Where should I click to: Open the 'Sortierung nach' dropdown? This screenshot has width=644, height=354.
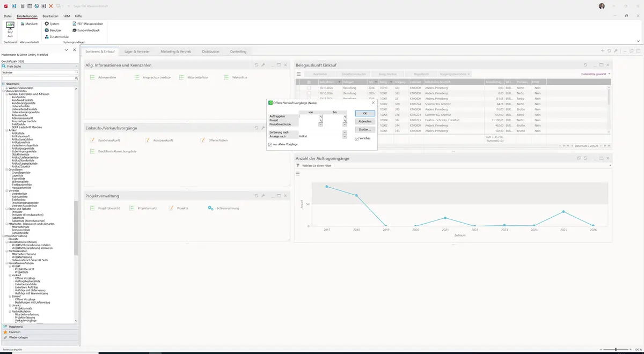pyautogui.click(x=345, y=132)
